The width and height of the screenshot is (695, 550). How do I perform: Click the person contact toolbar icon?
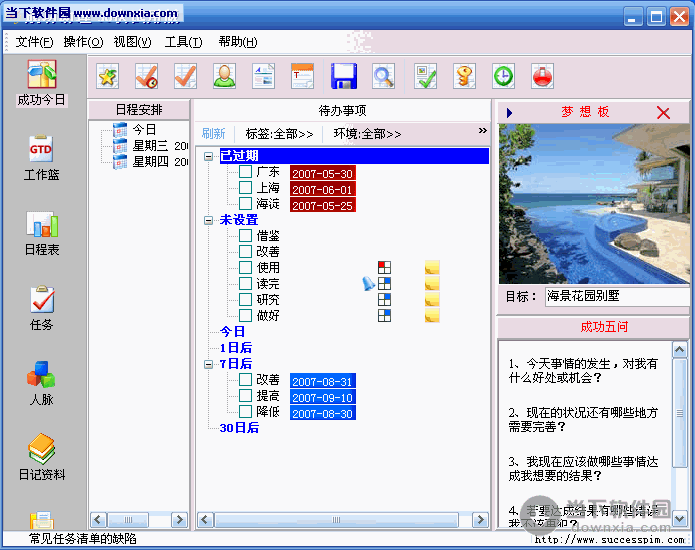click(x=224, y=76)
